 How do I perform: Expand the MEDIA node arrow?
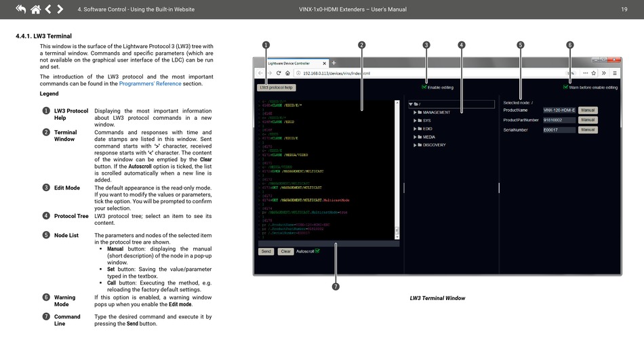(x=415, y=137)
